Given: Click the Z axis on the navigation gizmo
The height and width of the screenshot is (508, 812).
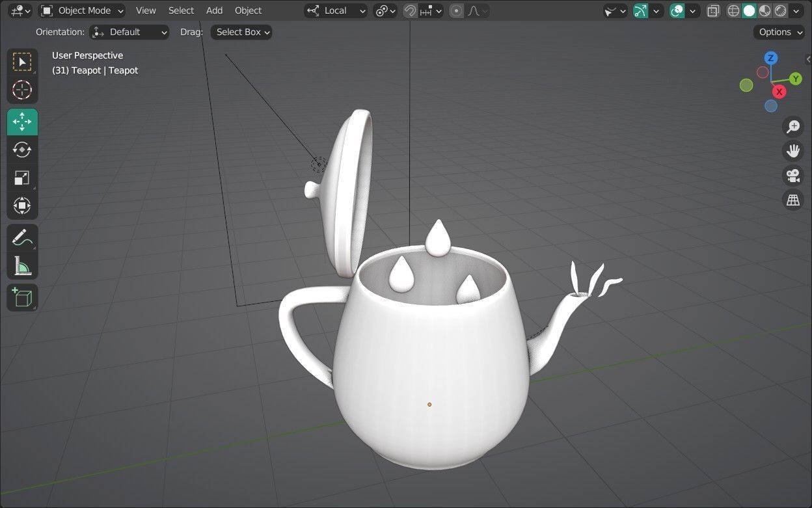Looking at the screenshot, I should pos(770,58).
